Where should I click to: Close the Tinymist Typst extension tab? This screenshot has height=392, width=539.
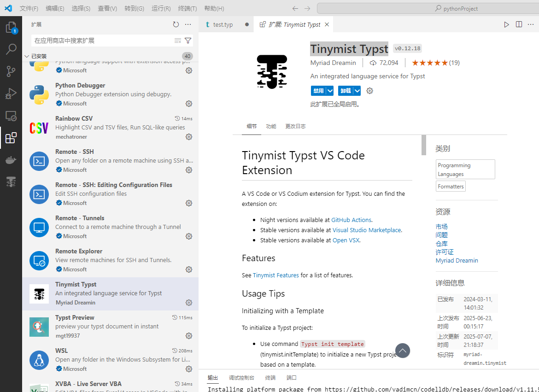point(327,24)
